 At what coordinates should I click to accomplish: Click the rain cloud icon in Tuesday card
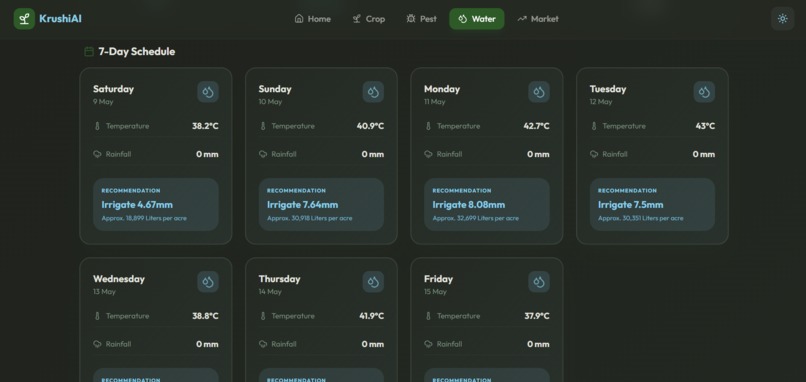(x=594, y=154)
